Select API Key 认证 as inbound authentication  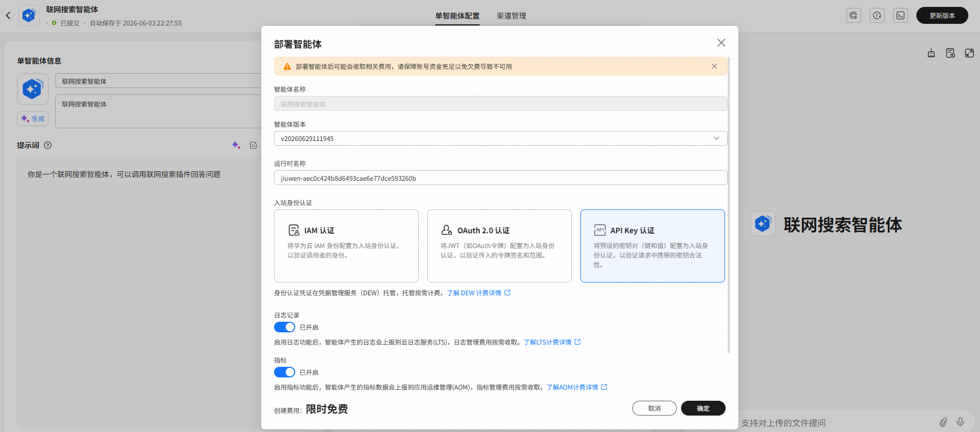click(x=652, y=246)
